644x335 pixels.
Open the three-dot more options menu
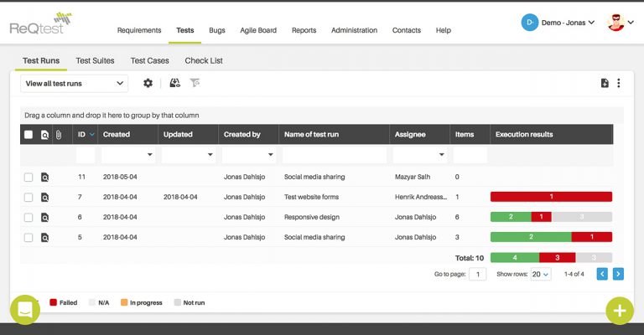pos(619,83)
